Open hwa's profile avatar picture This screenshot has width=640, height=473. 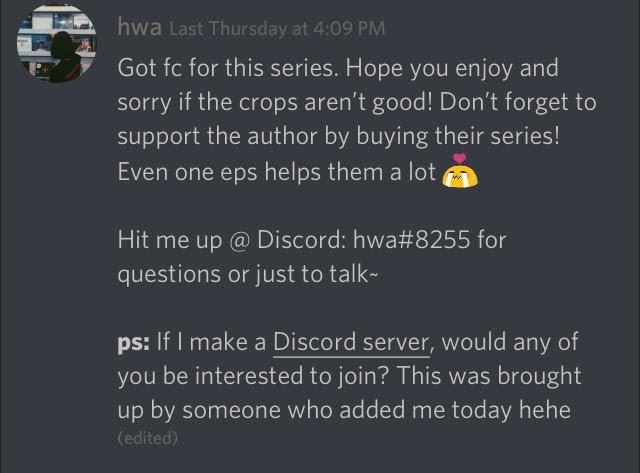[x=56, y=43]
